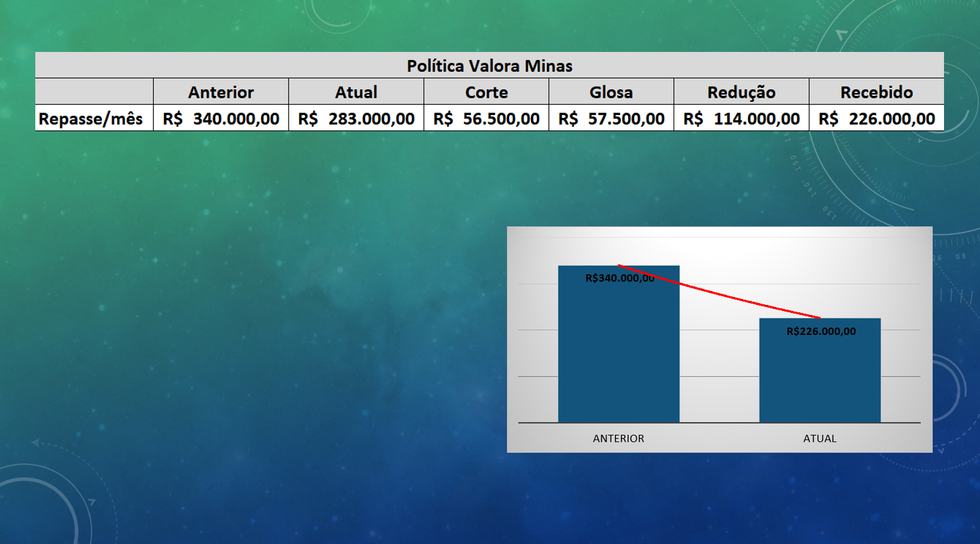Select the Anterior column header

click(221, 92)
